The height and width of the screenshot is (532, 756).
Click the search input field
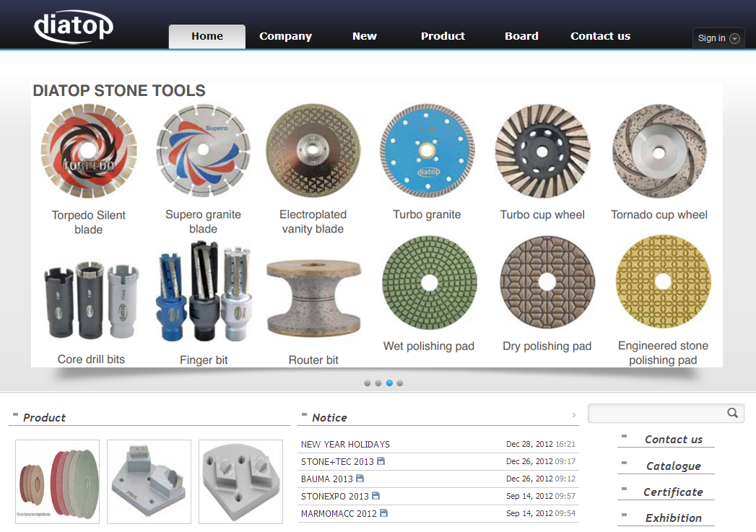click(657, 413)
